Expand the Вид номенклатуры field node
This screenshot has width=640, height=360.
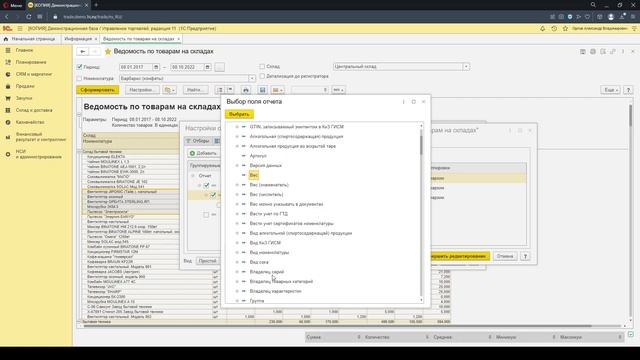[237, 252]
